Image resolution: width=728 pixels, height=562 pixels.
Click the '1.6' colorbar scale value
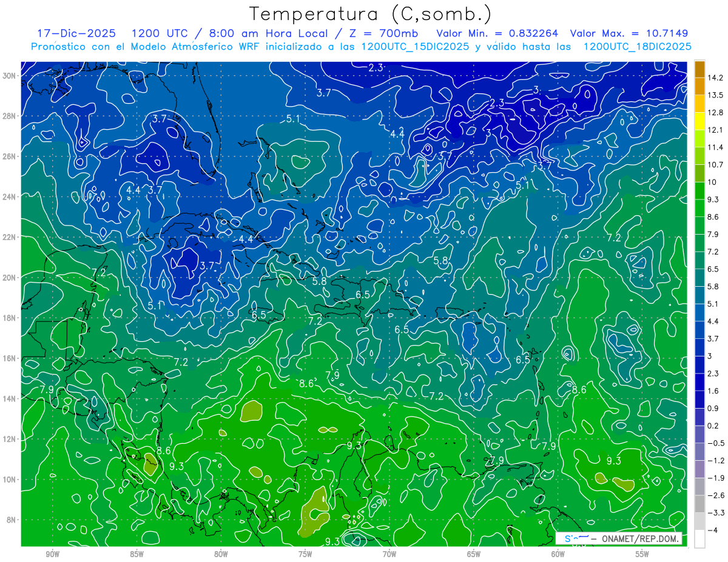click(x=713, y=391)
